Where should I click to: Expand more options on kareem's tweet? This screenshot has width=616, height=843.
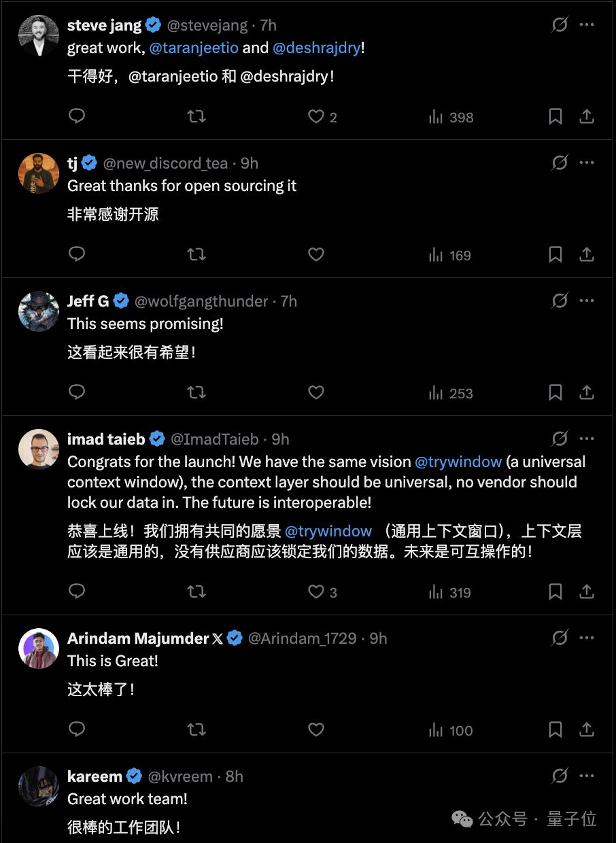click(x=587, y=776)
